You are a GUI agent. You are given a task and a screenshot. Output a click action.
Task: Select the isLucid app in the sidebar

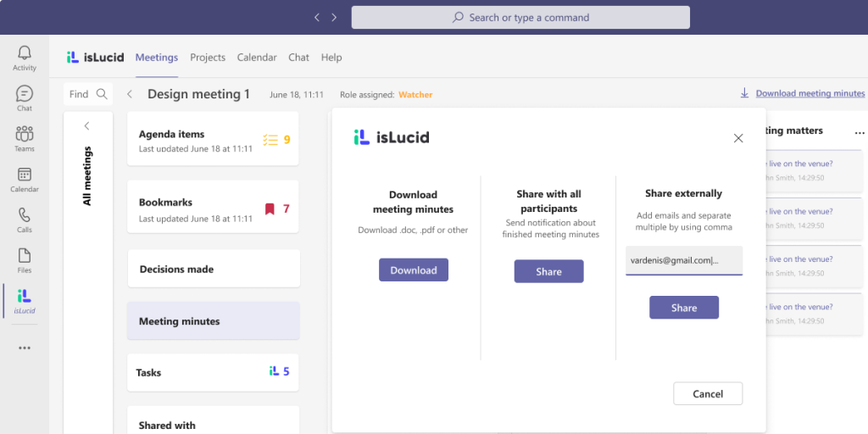[x=25, y=301]
